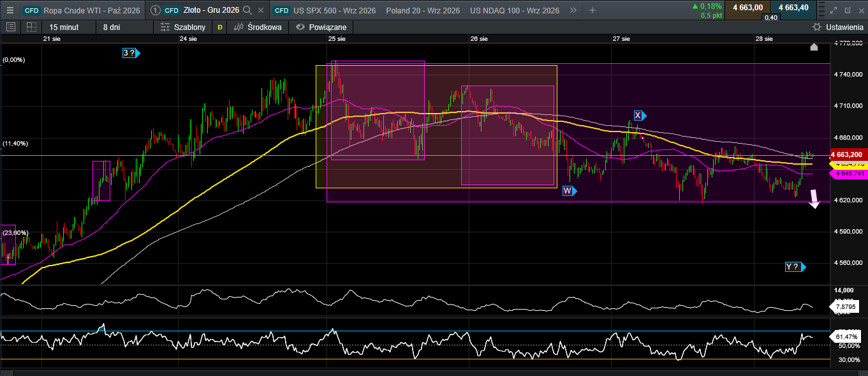Click the 7,8795 indicator value label
Screen dimensions: 868x376
843,308
